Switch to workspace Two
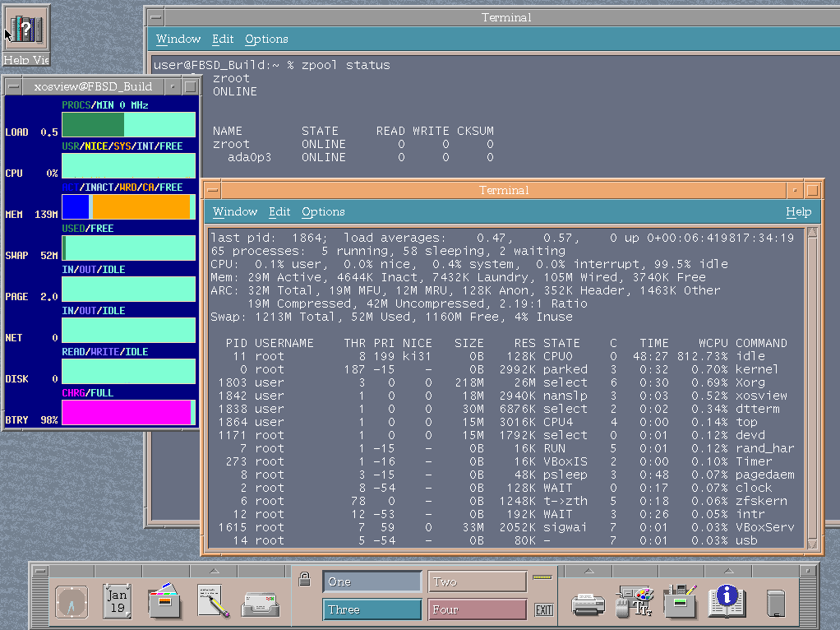 pos(478,581)
